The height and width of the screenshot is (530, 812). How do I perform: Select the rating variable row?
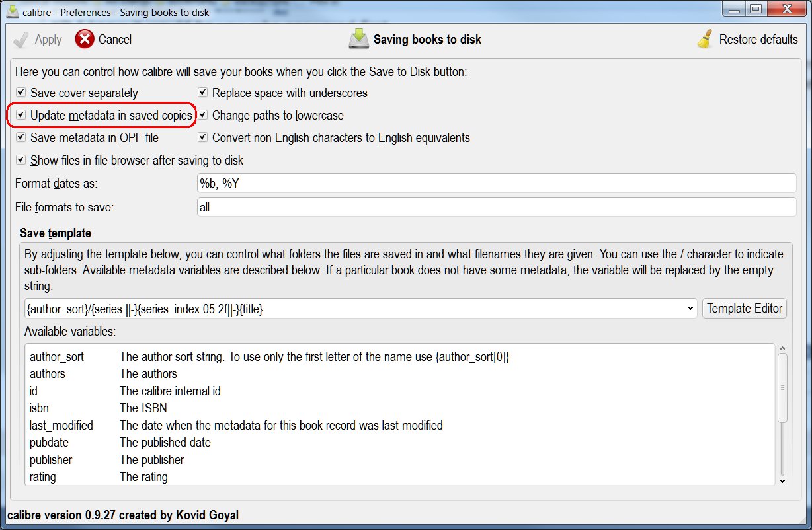click(399, 477)
